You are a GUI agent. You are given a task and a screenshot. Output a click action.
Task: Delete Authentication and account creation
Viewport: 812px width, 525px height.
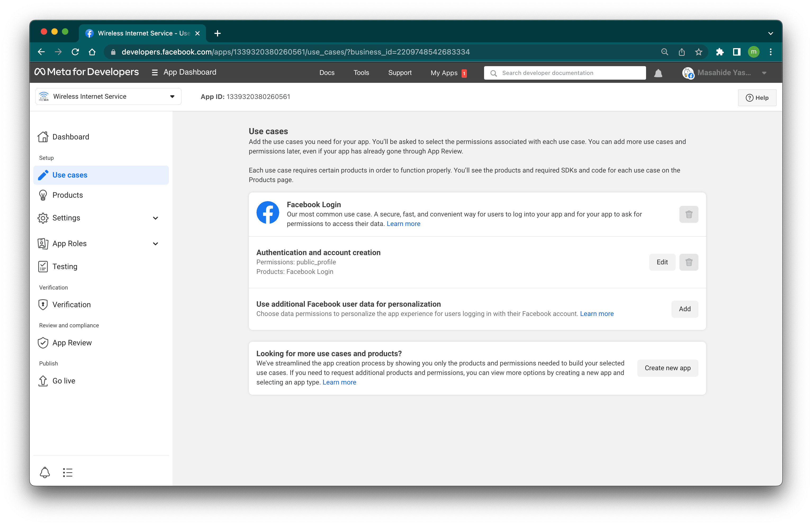[x=689, y=262]
